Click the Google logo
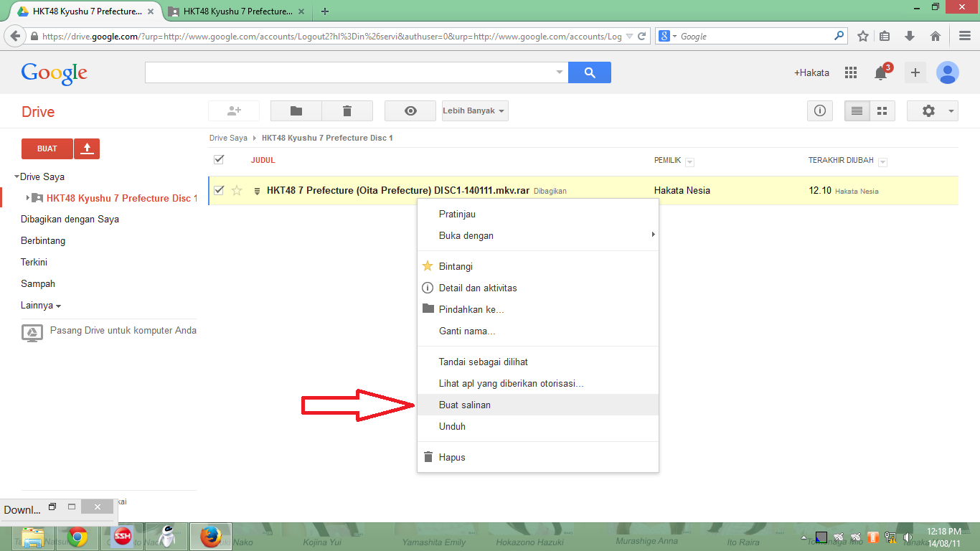 (x=55, y=73)
